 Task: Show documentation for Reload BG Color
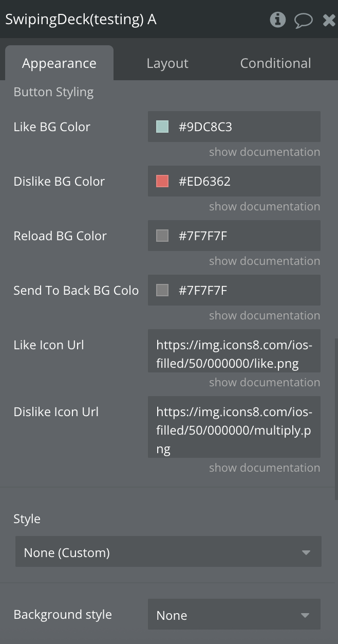coord(264,261)
